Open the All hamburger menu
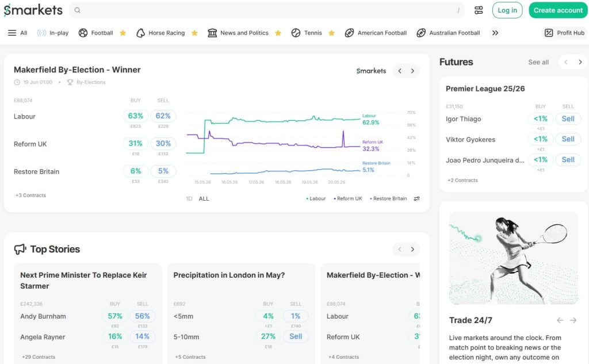589x364 pixels. pyautogui.click(x=18, y=33)
